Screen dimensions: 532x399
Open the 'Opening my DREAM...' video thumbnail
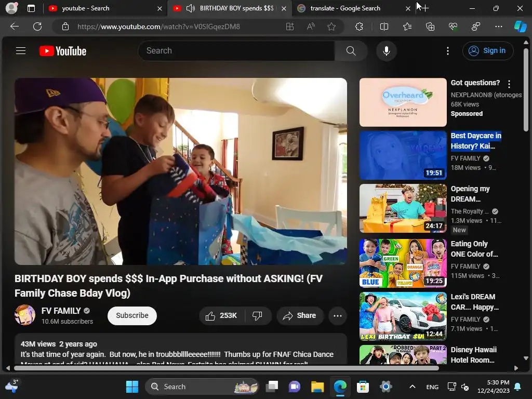[x=403, y=208]
